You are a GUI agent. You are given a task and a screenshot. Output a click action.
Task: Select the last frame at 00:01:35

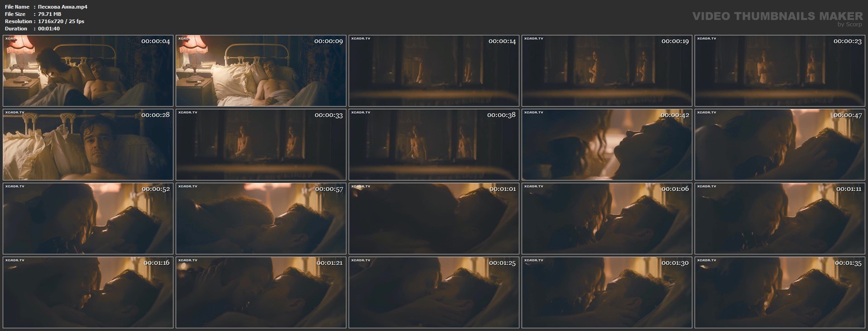(x=780, y=292)
